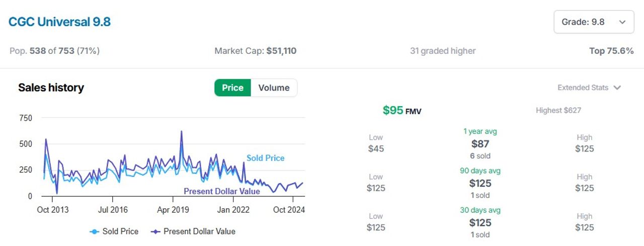Click the Highest $627 label
The height and width of the screenshot is (246, 644).
pos(558,110)
